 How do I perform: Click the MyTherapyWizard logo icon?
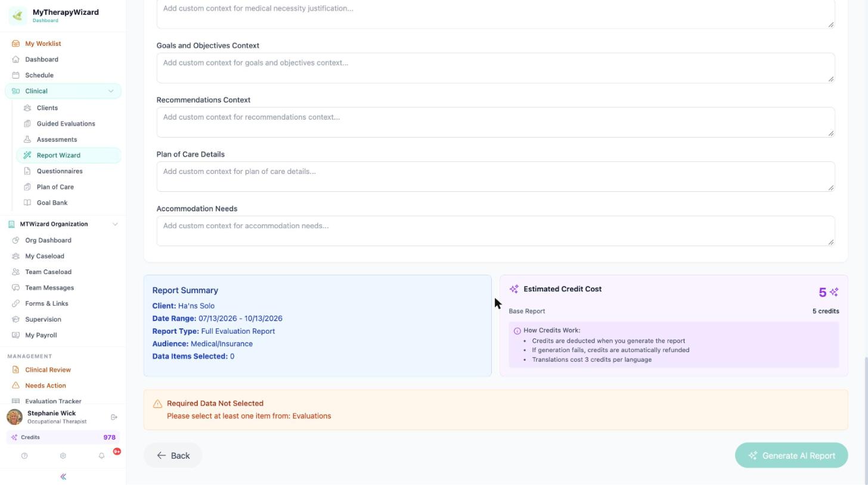click(17, 15)
